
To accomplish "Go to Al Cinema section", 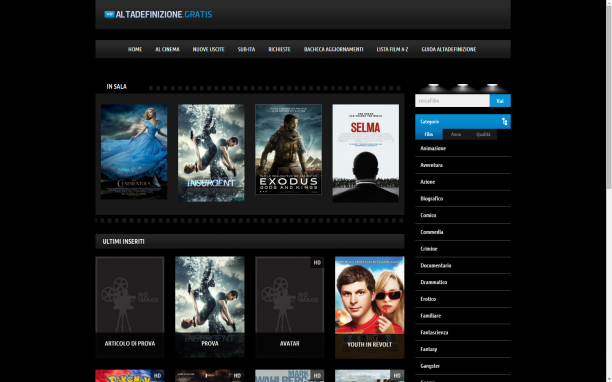I will point(167,50).
